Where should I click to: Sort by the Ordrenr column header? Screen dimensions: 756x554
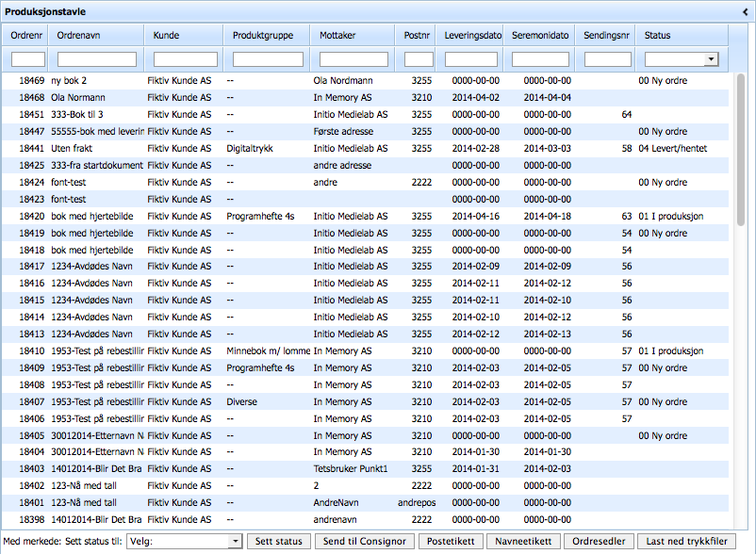pos(25,35)
